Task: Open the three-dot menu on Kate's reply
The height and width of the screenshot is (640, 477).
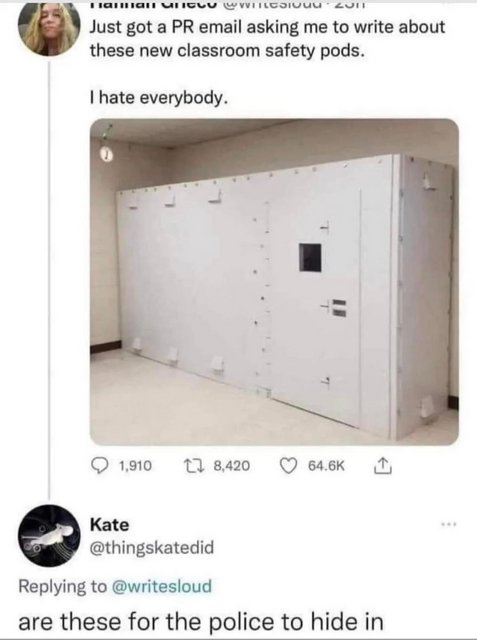Action: tap(449, 523)
